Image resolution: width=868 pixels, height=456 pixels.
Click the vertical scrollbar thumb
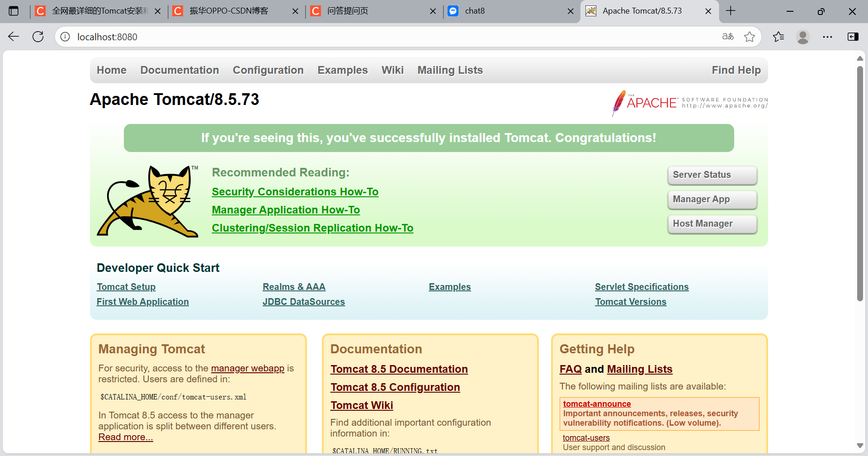(860, 184)
